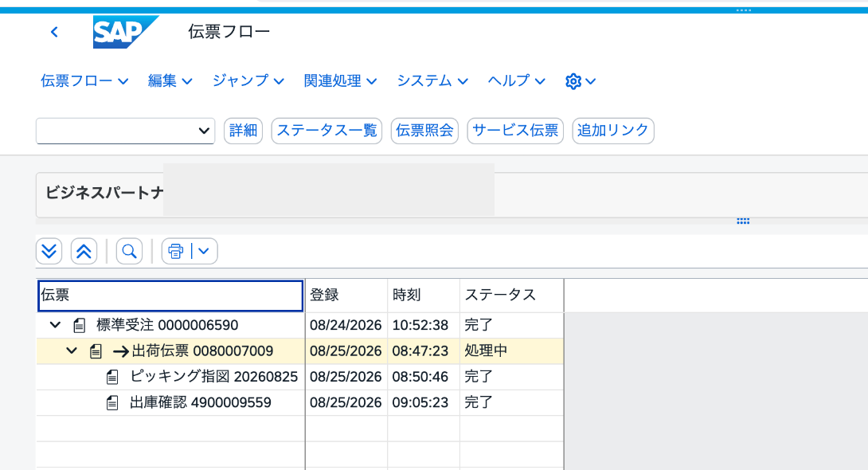Screen dimensions: 868x470
Task: Open the print options dropdown arrow
Action: click(x=204, y=252)
